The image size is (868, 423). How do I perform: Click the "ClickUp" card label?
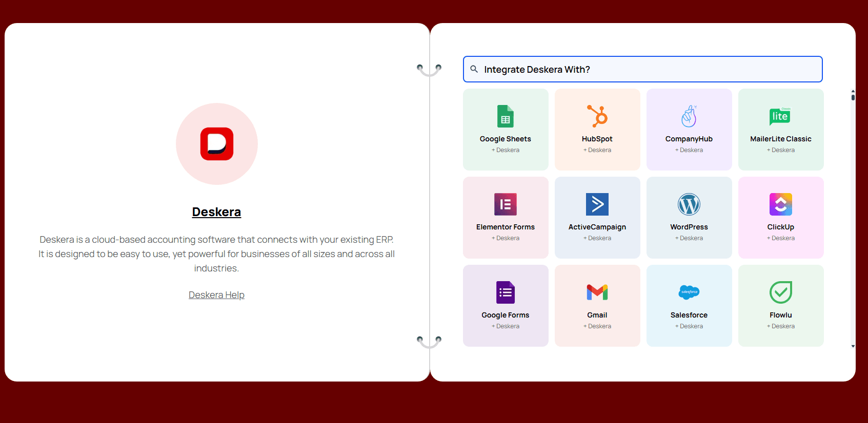click(781, 227)
